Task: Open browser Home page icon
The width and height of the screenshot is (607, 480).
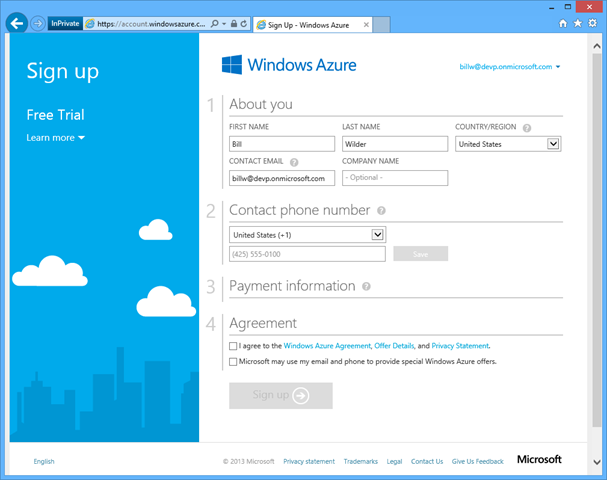Action: pyautogui.click(x=564, y=23)
